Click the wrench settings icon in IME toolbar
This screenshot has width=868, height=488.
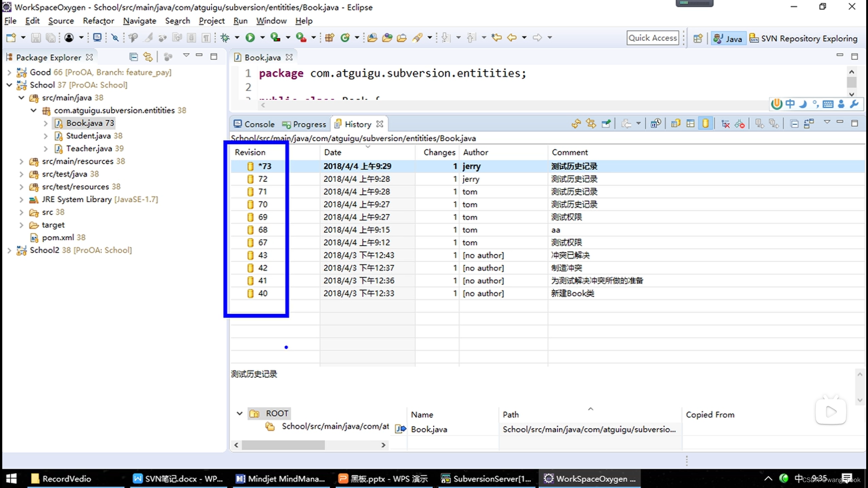[x=854, y=104]
